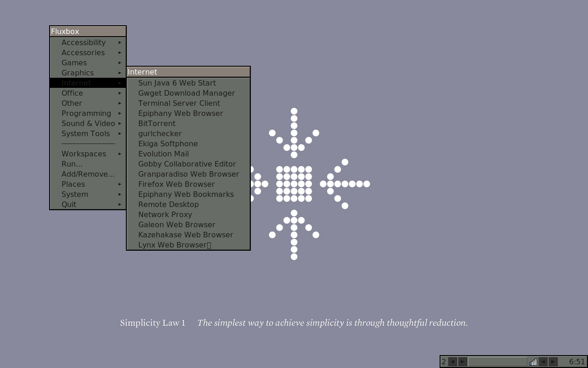
Task: Launch gurlchecker from Internet menu
Action: (188, 133)
